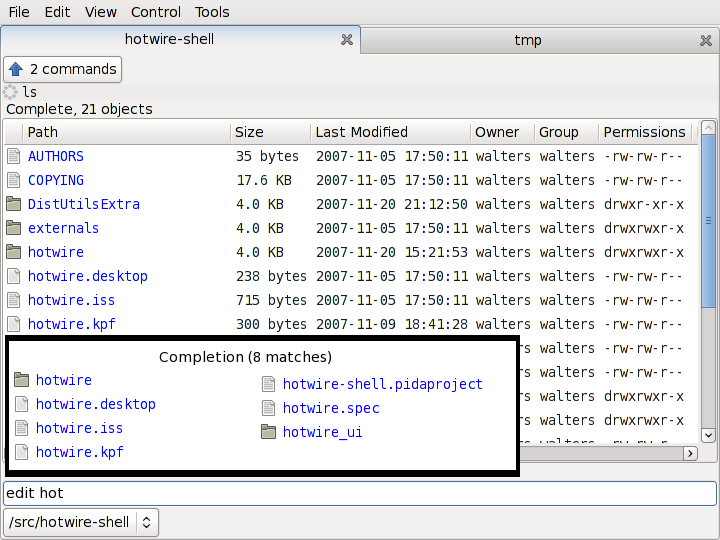Choose hotwire.spec completion

coord(331,408)
